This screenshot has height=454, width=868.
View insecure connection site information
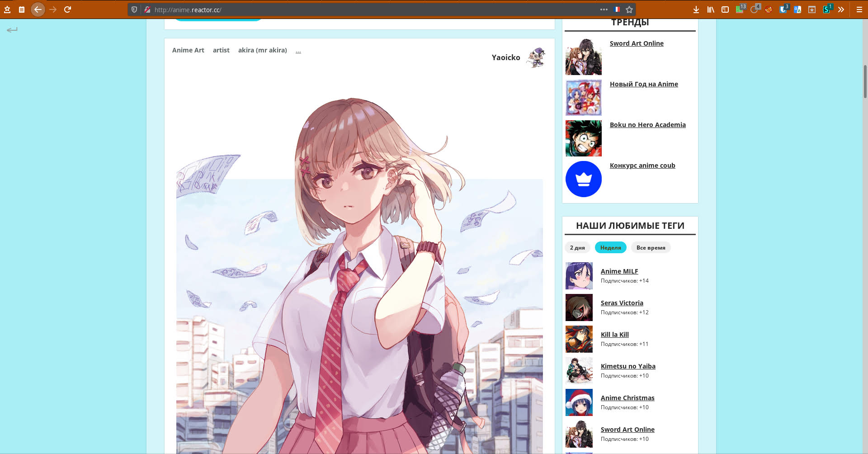pos(147,9)
